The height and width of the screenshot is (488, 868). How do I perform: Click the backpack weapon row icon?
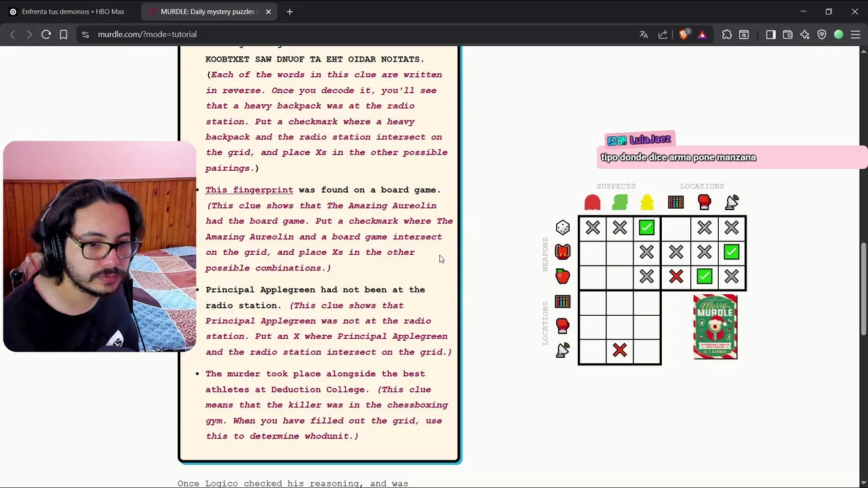pyautogui.click(x=563, y=252)
